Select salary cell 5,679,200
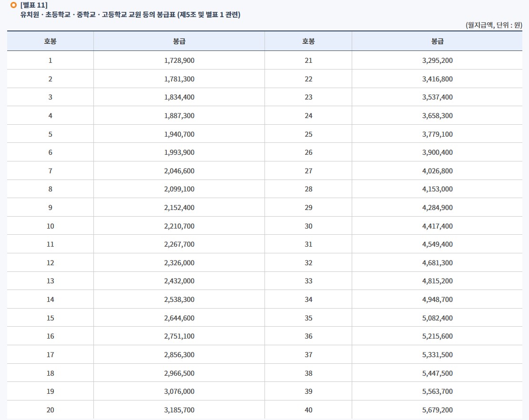 click(x=437, y=410)
